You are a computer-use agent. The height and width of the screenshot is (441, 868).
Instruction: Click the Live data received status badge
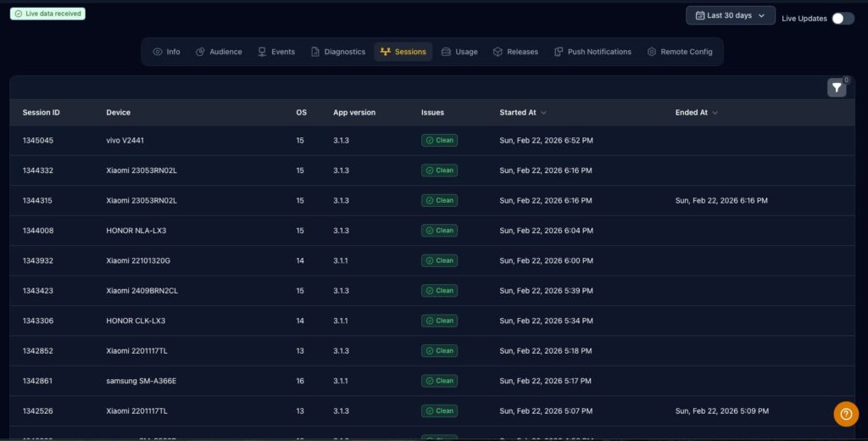point(47,14)
